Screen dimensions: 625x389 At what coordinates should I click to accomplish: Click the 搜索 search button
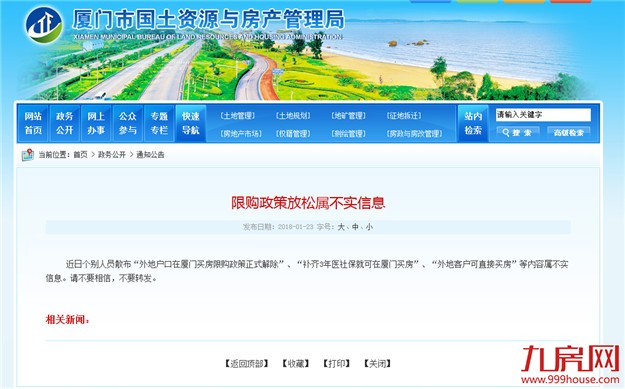518,133
